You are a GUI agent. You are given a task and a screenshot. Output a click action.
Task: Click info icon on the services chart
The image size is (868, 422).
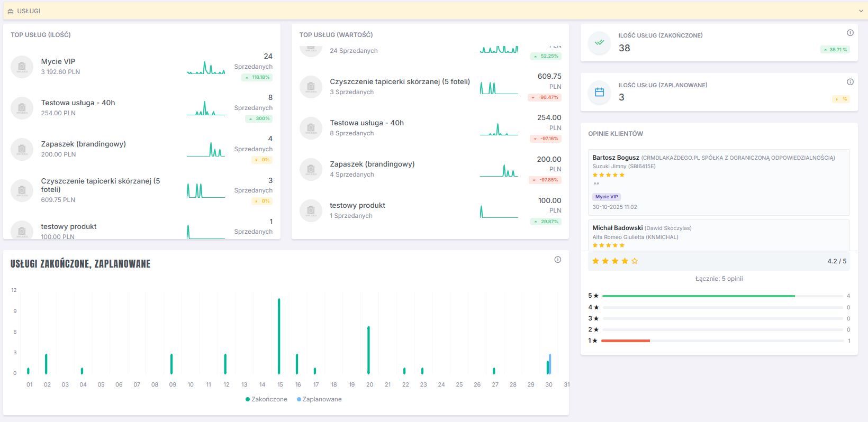tap(557, 260)
